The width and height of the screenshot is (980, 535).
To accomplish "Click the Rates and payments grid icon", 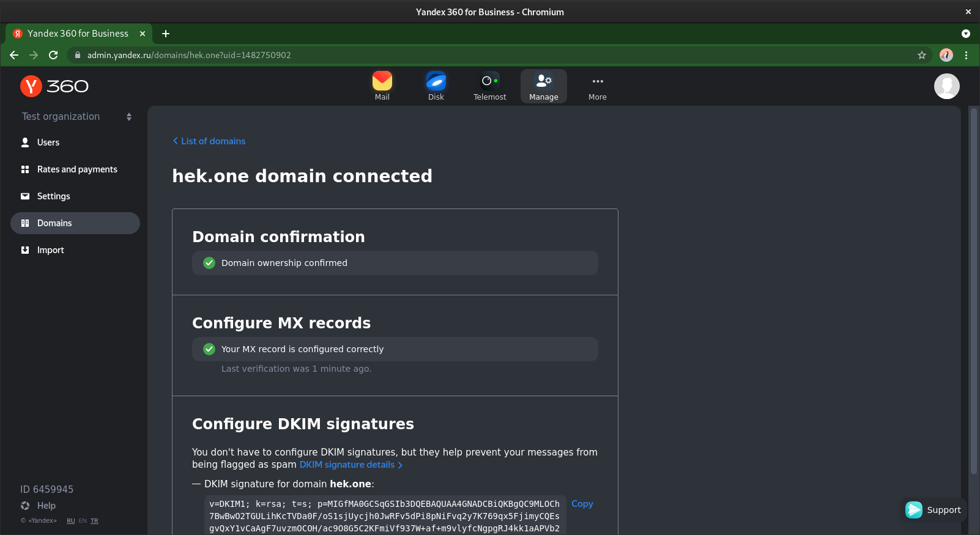I will (25, 169).
